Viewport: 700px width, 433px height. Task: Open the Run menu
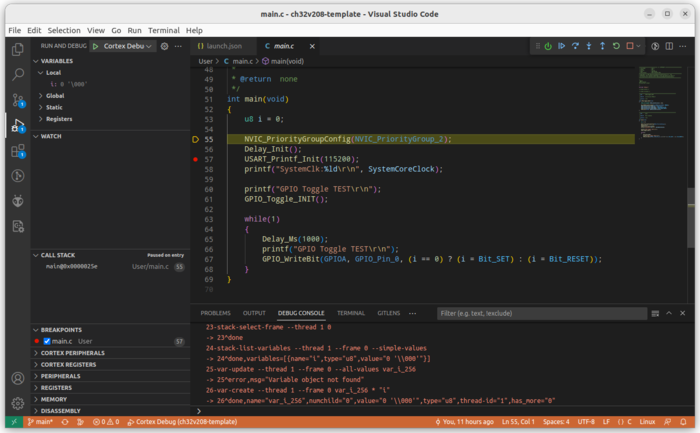(x=134, y=30)
